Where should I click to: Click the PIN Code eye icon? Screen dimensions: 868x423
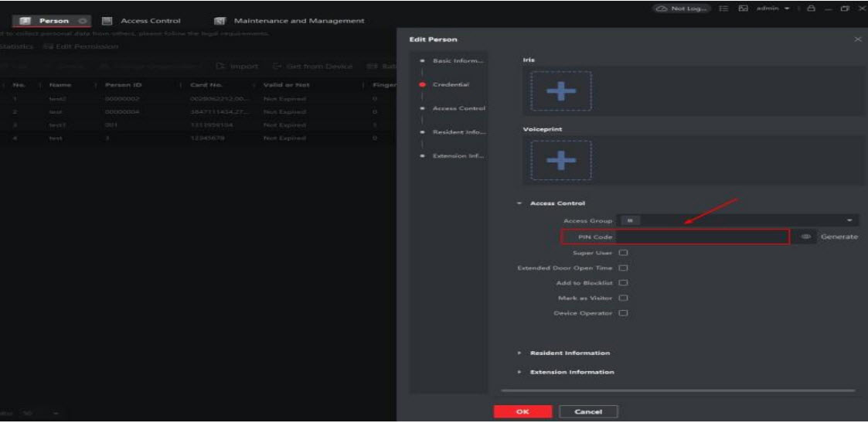(x=807, y=237)
